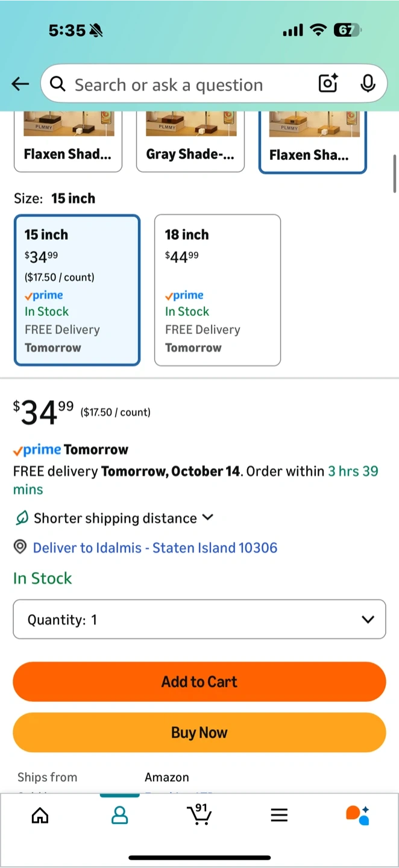Open shopping cart with 91 items
This screenshot has width=399, height=868.
point(199,814)
